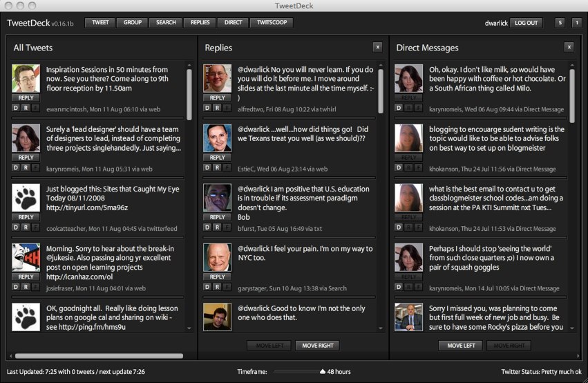This screenshot has width=588, height=383.
Task: Click the D icon under ewanmcintosh tweet
Action: click(x=16, y=108)
